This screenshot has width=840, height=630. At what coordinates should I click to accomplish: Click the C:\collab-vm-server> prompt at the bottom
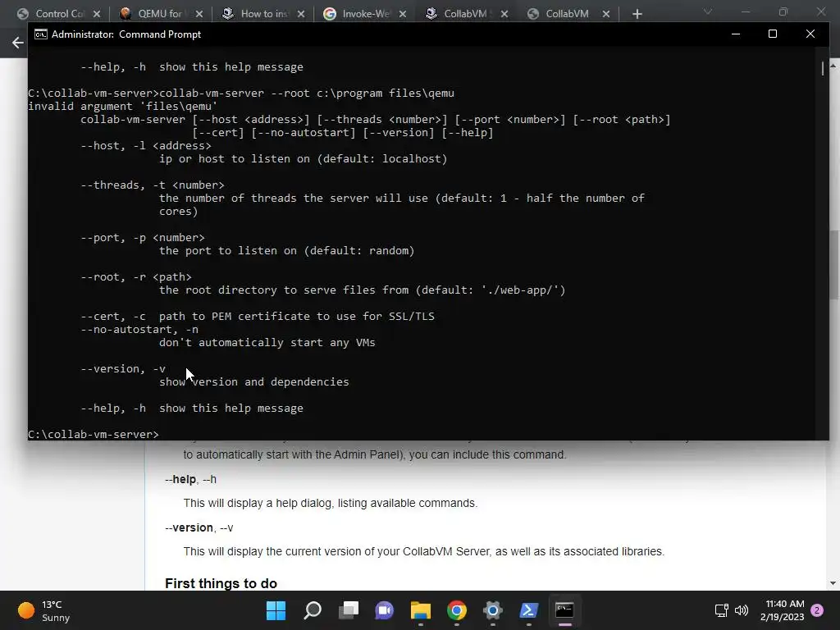(x=94, y=435)
